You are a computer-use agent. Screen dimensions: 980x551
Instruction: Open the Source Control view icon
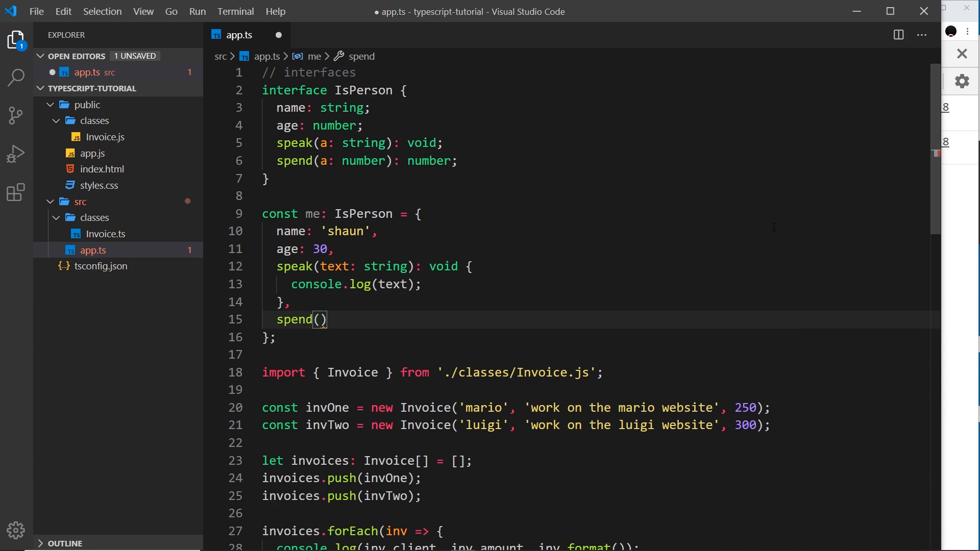click(x=16, y=116)
